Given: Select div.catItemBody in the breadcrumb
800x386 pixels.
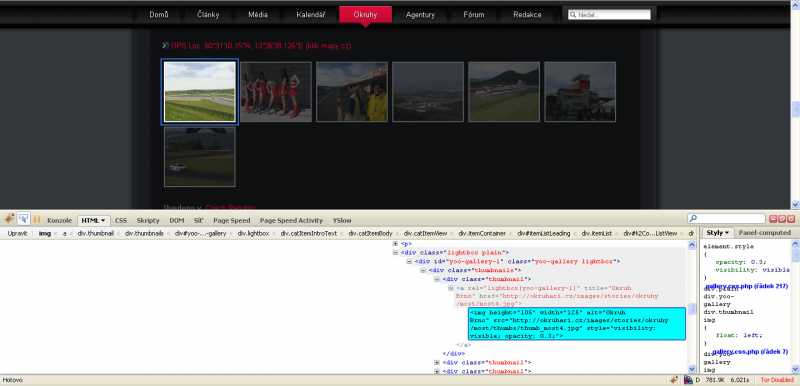Looking at the screenshot, I should 370,233.
